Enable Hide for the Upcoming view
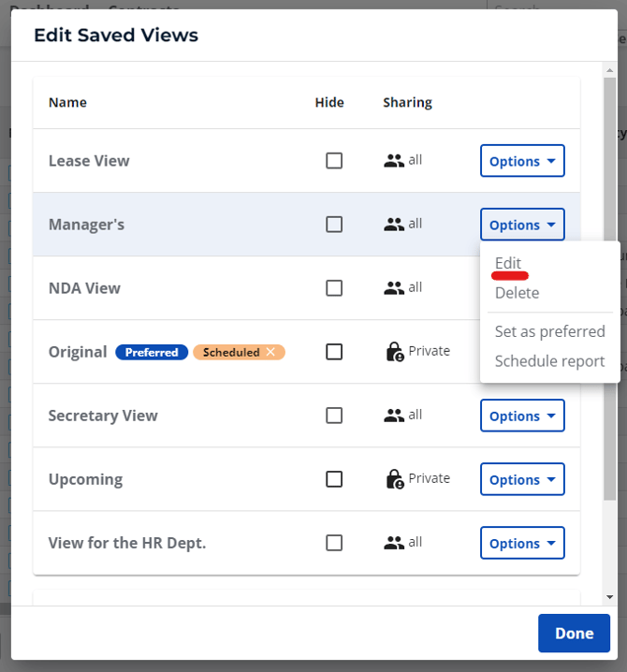The height and width of the screenshot is (672, 627). coord(334,479)
